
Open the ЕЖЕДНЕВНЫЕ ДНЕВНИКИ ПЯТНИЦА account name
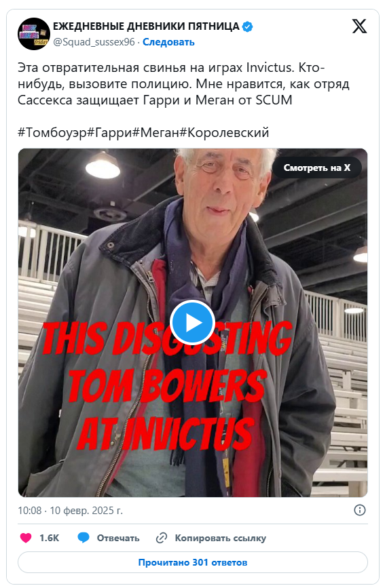tap(146, 26)
